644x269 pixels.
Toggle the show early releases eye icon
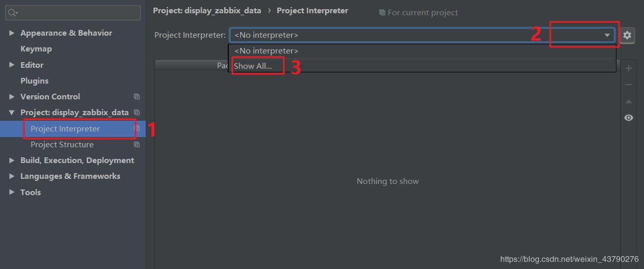629,118
